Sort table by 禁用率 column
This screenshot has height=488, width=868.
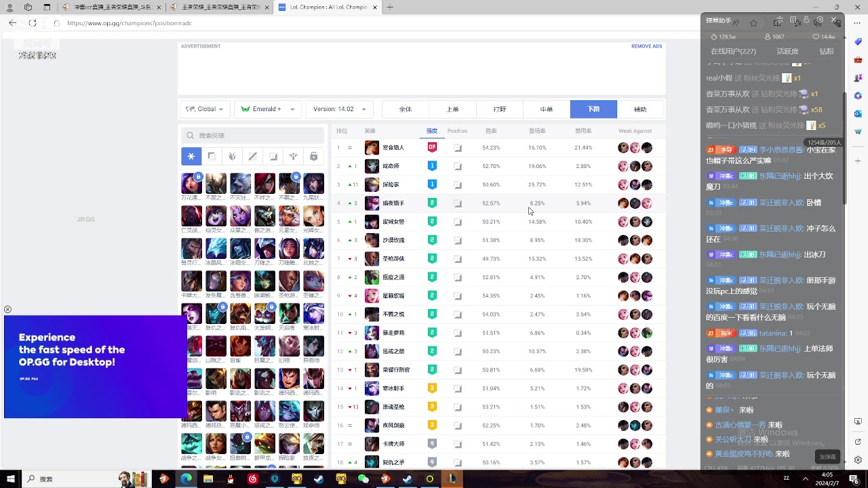[x=583, y=131]
